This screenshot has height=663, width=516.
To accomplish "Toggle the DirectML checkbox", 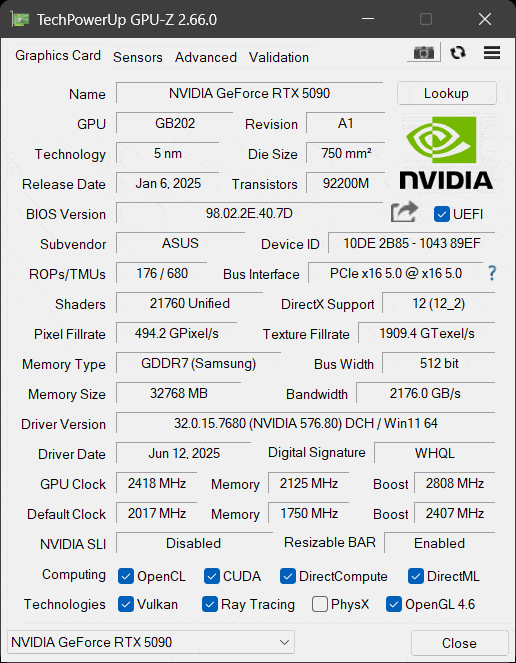I will [416, 576].
